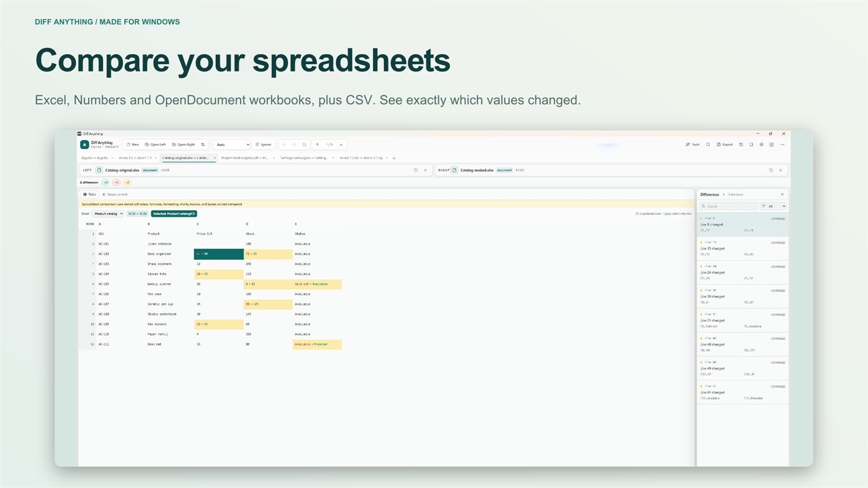Select the Table view toggle
Image resolution: width=868 pixels, height=488 pixels.
coord(90,195)
